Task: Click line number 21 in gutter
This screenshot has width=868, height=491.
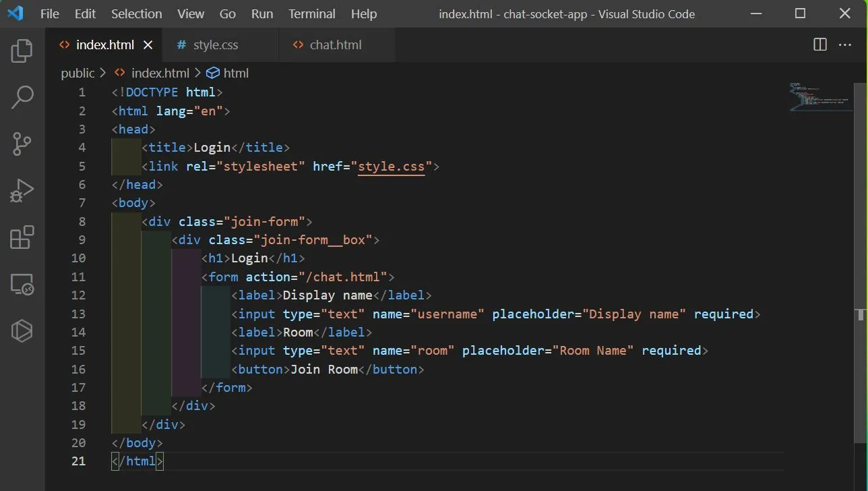Action: coord(79,461)
